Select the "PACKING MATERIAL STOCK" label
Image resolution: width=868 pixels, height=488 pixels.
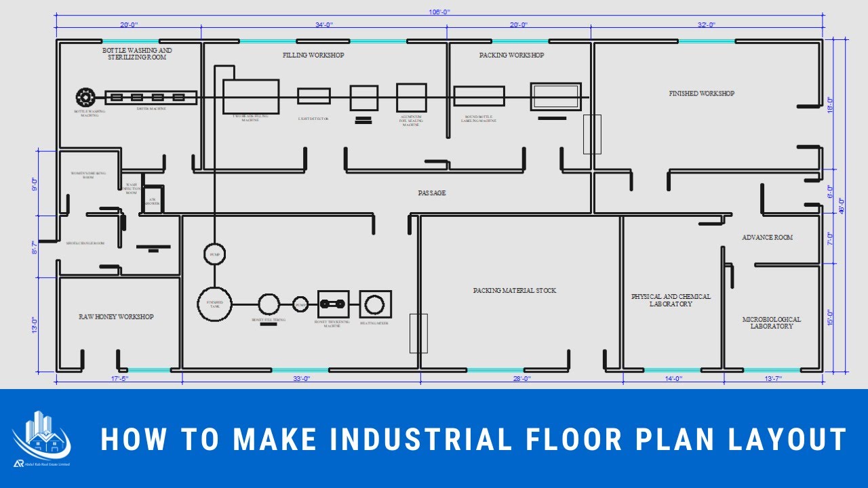point(515,290)
